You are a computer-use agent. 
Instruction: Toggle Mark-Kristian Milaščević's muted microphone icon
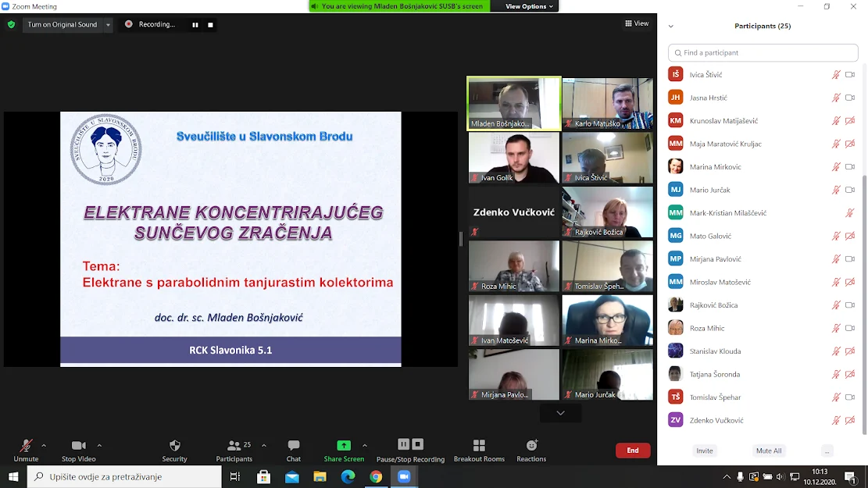point(850,213)
